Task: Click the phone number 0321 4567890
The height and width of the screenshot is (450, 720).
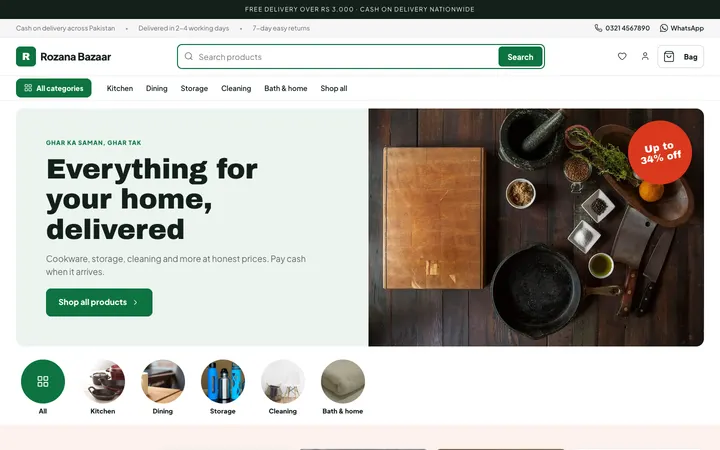Action: coord(622,28)
